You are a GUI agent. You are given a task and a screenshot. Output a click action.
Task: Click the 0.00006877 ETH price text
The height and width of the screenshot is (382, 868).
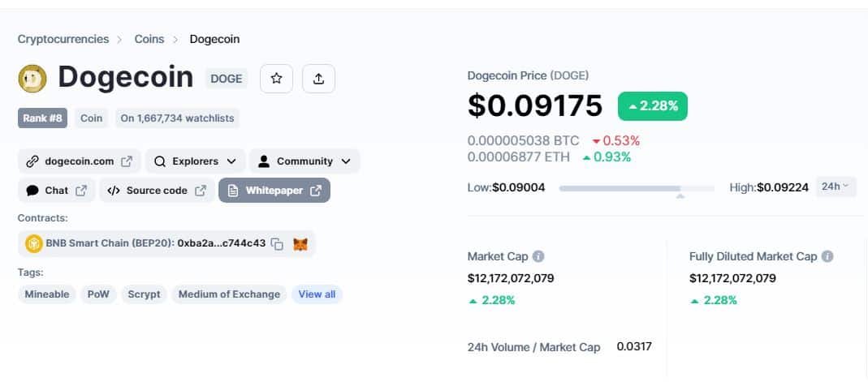click(519, 157)
